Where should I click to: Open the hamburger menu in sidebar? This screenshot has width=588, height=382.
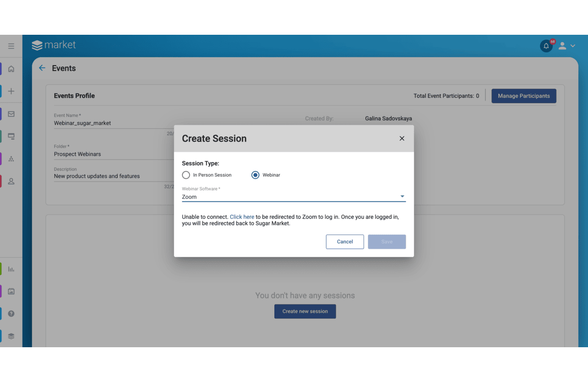click(11, 47)
